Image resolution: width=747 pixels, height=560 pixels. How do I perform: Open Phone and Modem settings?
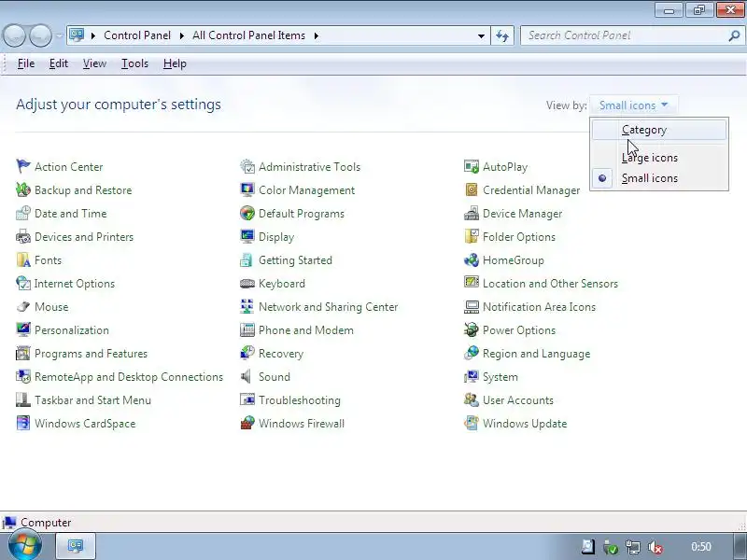[306, 330]
